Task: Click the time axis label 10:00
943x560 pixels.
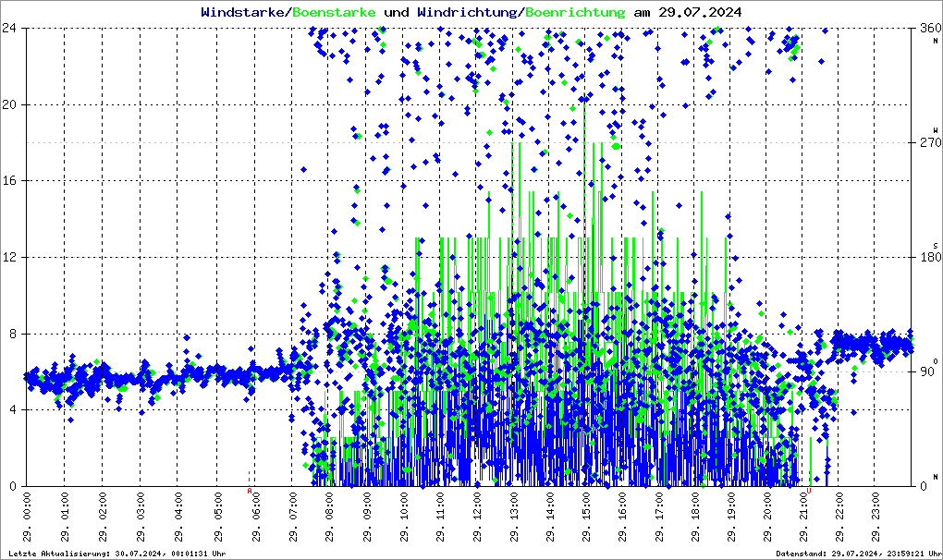Action: coord(404,517)
